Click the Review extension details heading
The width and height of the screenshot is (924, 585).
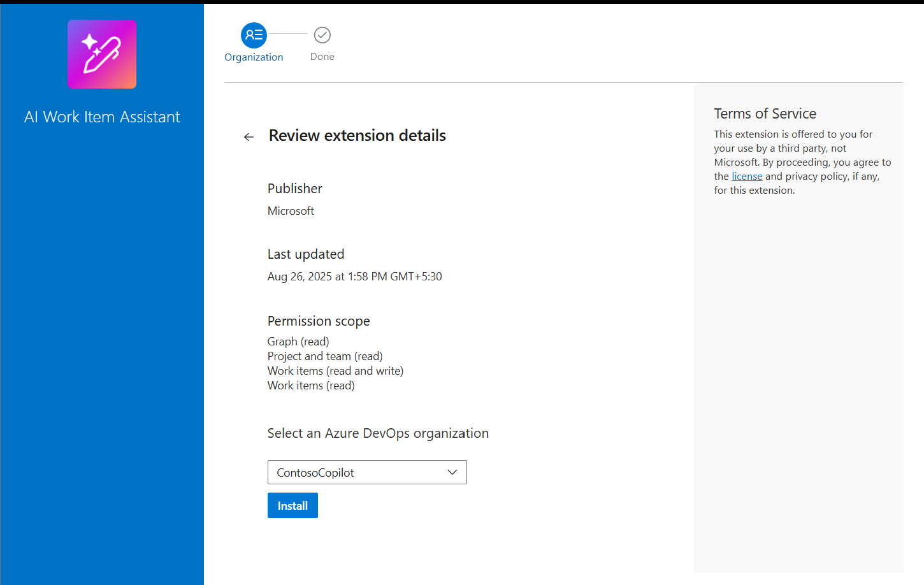pos(357,136)
